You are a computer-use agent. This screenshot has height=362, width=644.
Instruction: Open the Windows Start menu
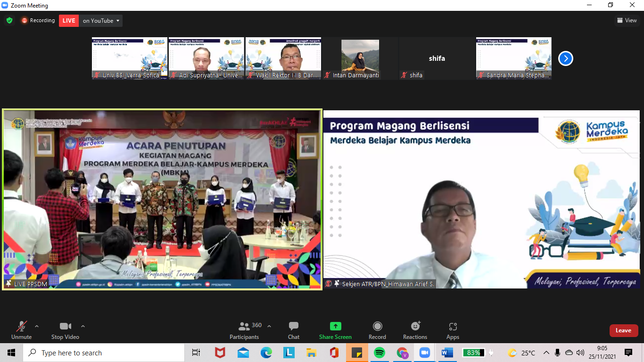click(x=11, y=353)
